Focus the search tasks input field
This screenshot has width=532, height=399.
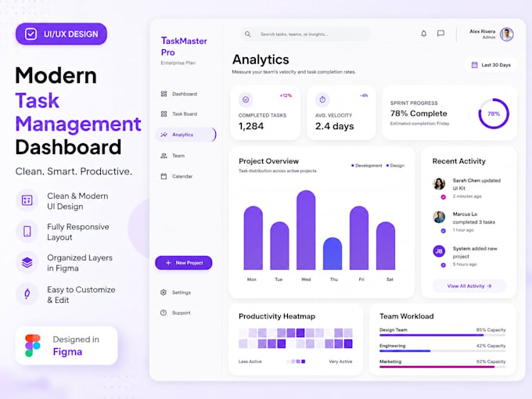[305, 34]
